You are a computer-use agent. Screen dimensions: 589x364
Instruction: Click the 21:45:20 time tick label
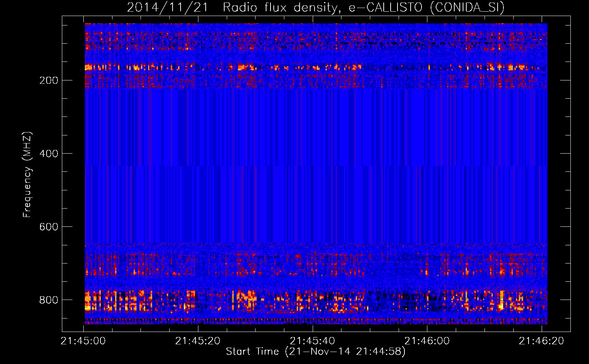[x=198, y=341]
